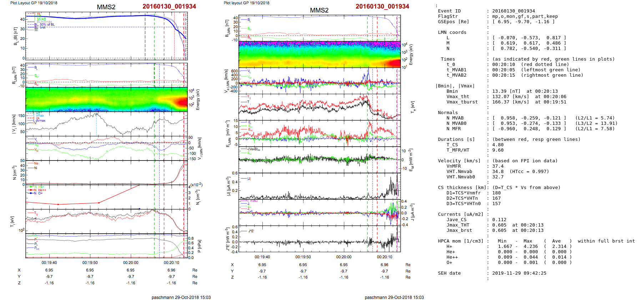Click the ion energy spectrogram in the B_L overview plot
This screenshot has height=300, width=644.
click(x=106, y=100)
